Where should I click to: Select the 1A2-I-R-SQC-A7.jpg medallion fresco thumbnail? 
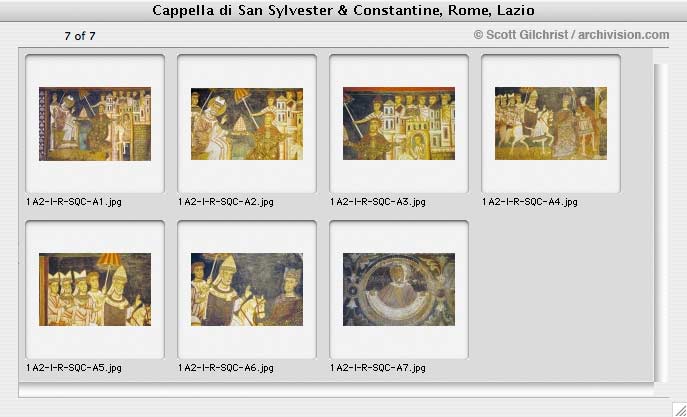[x=399, y=290]
